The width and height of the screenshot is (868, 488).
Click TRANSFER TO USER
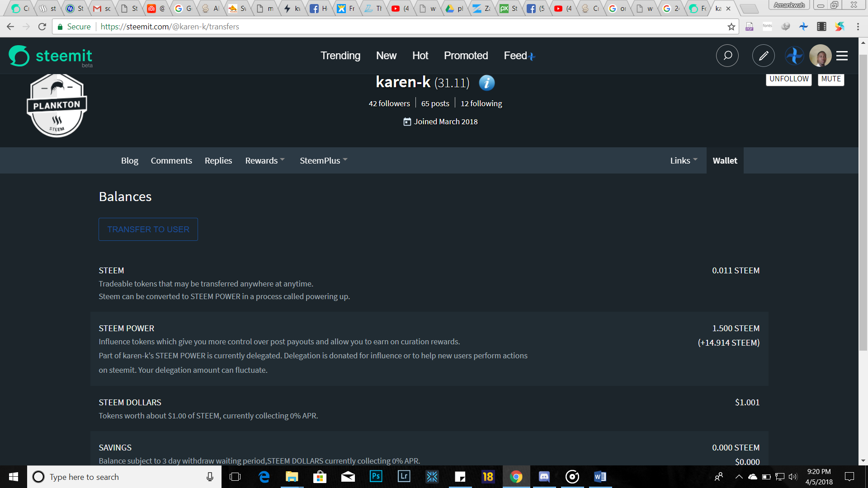(148, 229)
